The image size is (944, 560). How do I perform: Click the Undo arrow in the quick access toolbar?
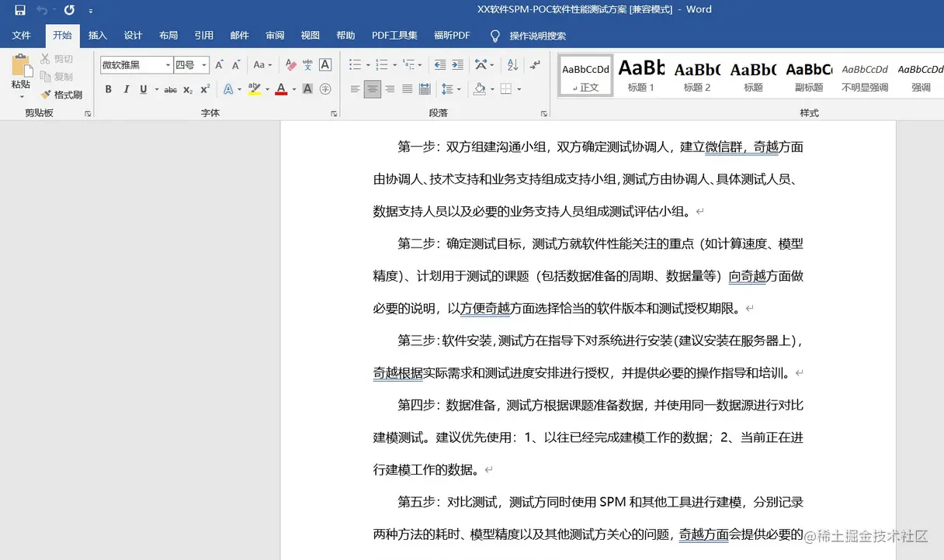(42, 10)
